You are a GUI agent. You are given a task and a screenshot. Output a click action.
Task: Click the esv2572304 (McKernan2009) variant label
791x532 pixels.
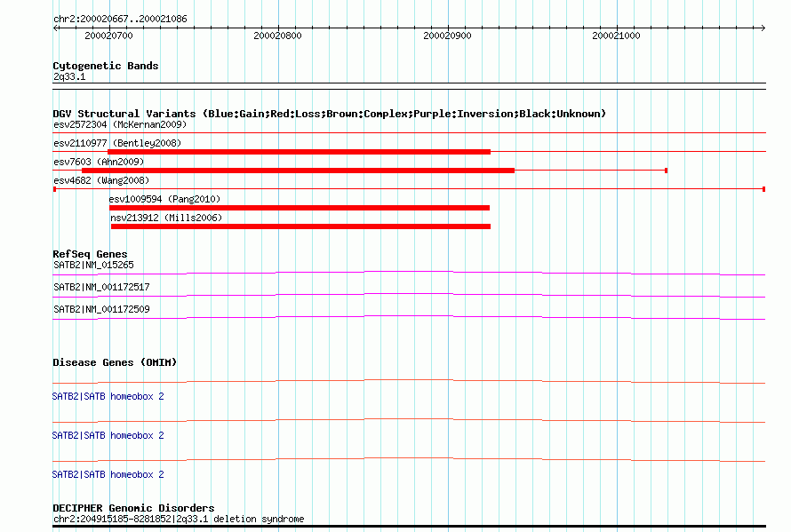(120, 124)
